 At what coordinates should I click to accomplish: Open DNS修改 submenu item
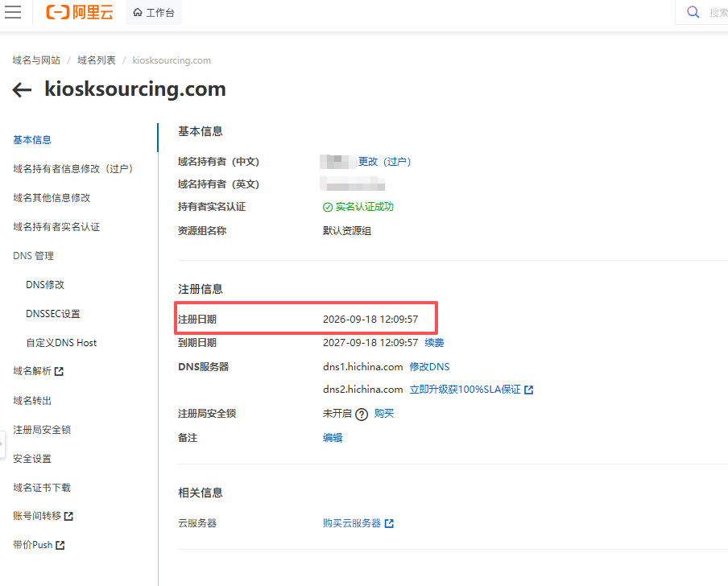45,284
